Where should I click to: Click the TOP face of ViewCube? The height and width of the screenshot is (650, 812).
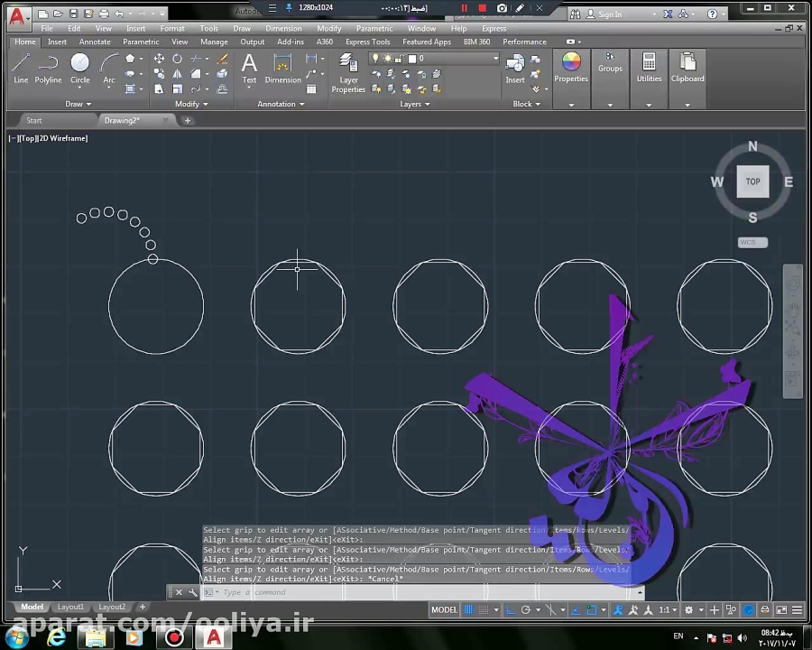752,181
